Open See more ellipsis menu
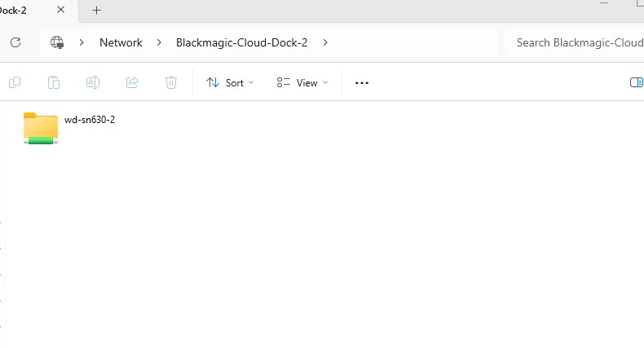 (362, 83)
